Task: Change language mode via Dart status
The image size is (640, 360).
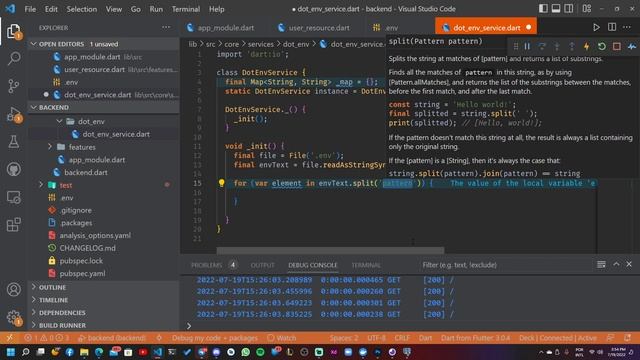Action: [x=425, y=338]
